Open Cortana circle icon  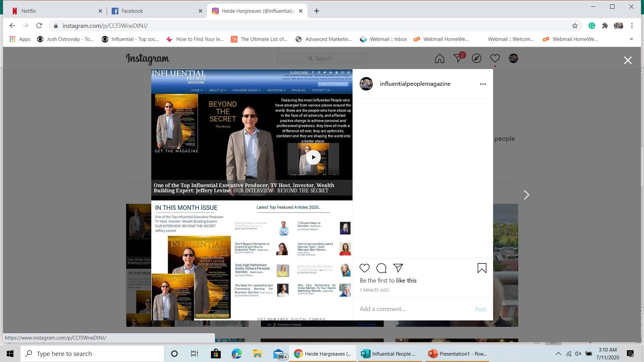[174, 354]
